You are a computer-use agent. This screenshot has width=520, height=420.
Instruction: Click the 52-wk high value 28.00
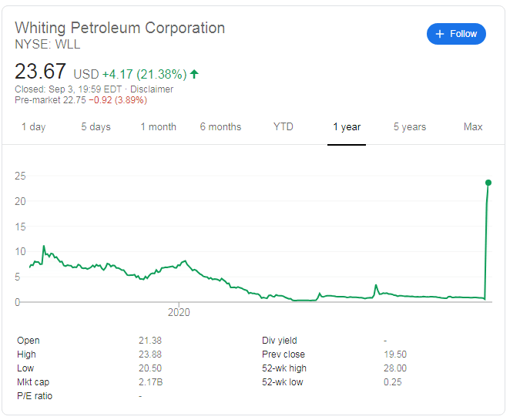point(394,368)
